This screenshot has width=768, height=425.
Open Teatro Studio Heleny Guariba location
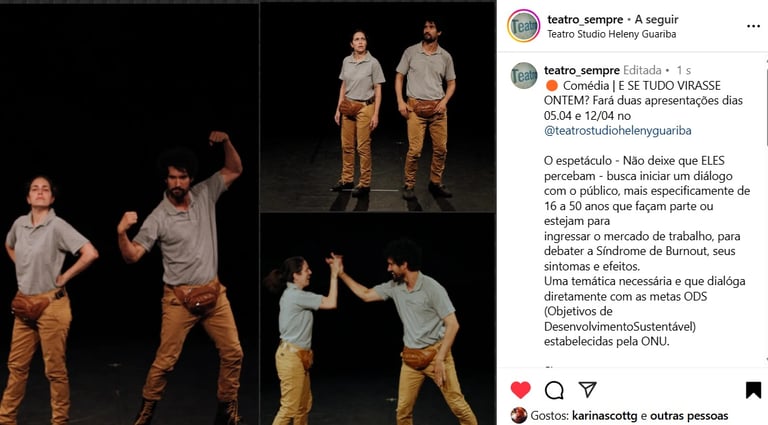pos(612,34)
